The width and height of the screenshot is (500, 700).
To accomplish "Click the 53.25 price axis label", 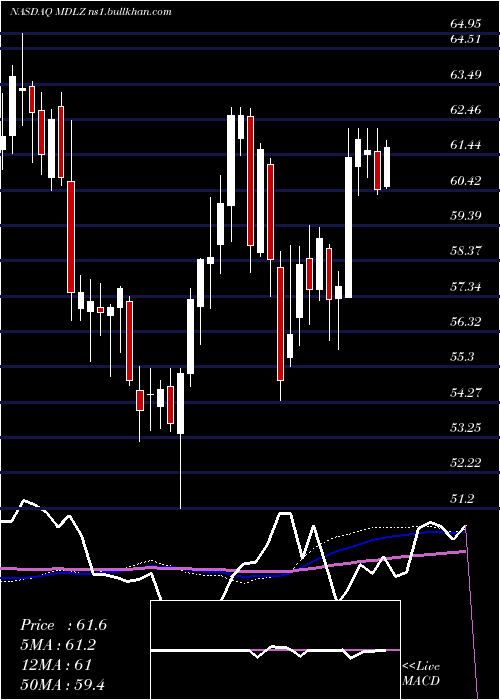I will click(x=466, y=428).
